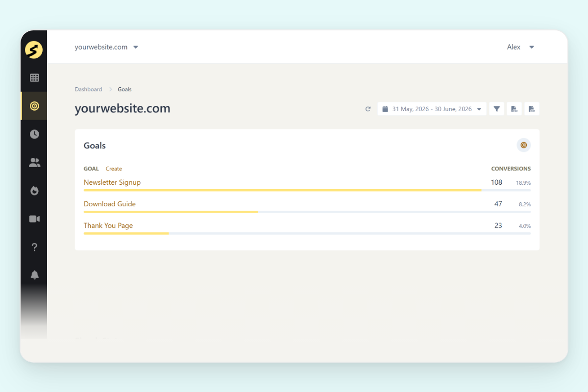Click the yellow logo in the sidebar
The image size is (588, 392).
(34, 49)
